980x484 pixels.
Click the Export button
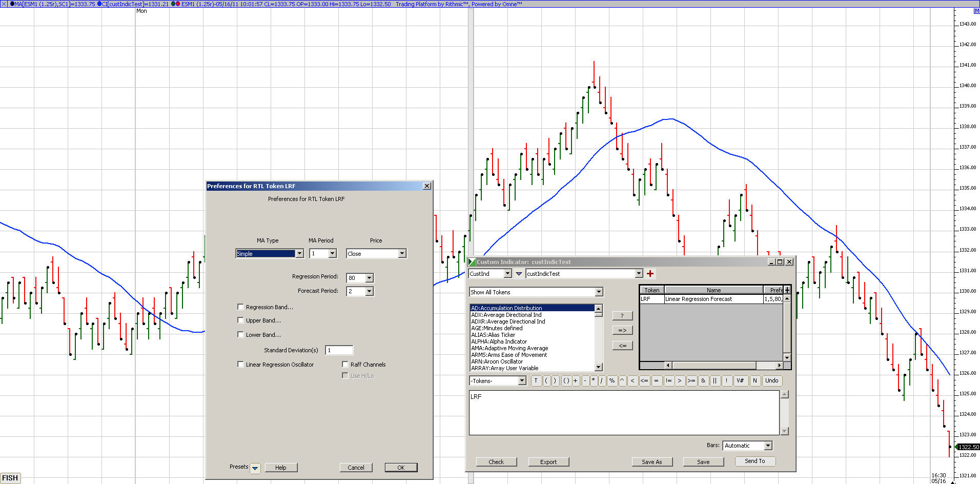pos(548,462)
